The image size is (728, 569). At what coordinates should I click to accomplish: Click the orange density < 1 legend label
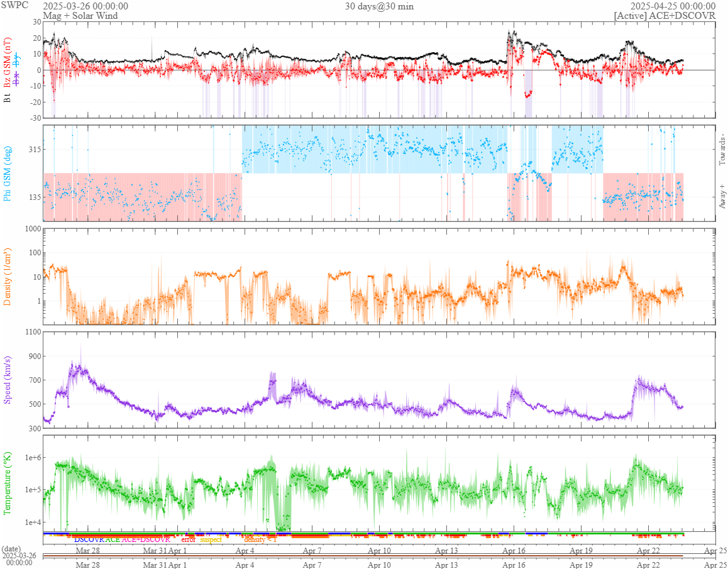(x=260, y=539)
